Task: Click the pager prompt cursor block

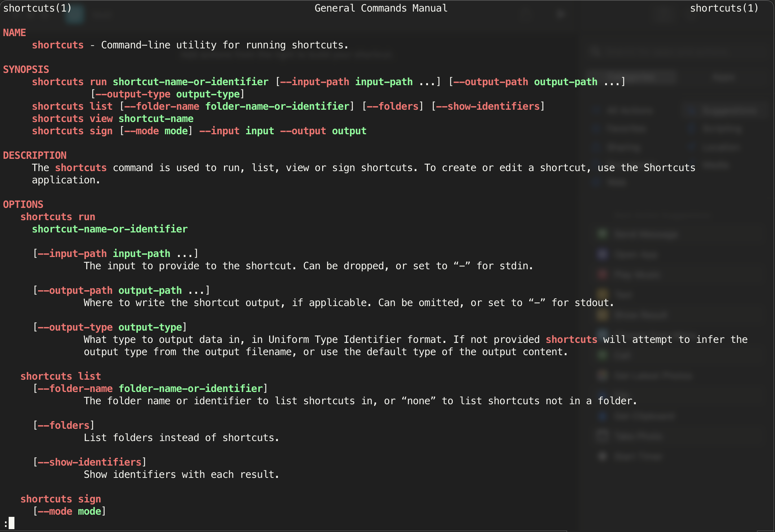Action: [x=12, y=523]
